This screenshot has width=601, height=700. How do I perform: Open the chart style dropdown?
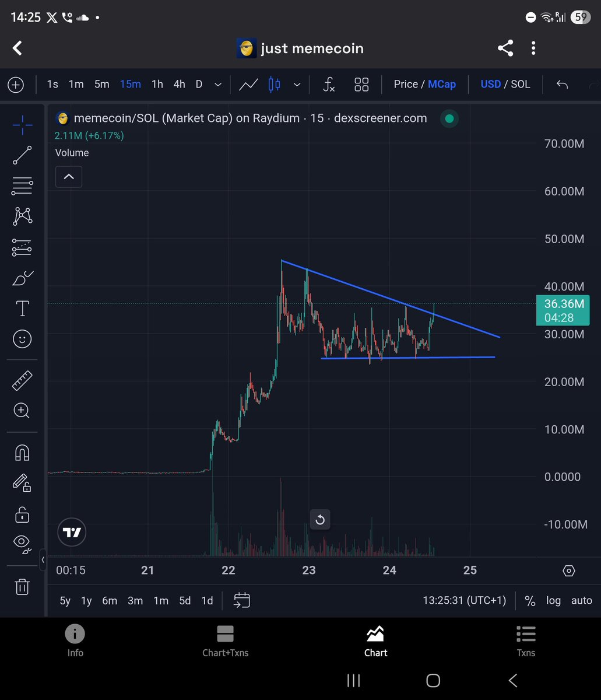tap(297, 84)
